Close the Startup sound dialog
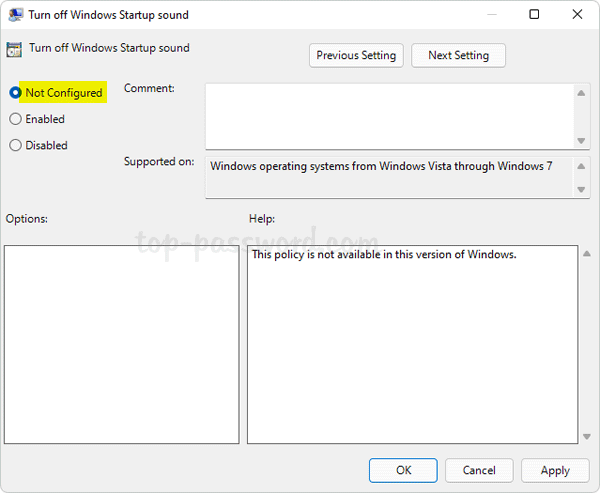 pyautogui.click(x=577, y=15)
